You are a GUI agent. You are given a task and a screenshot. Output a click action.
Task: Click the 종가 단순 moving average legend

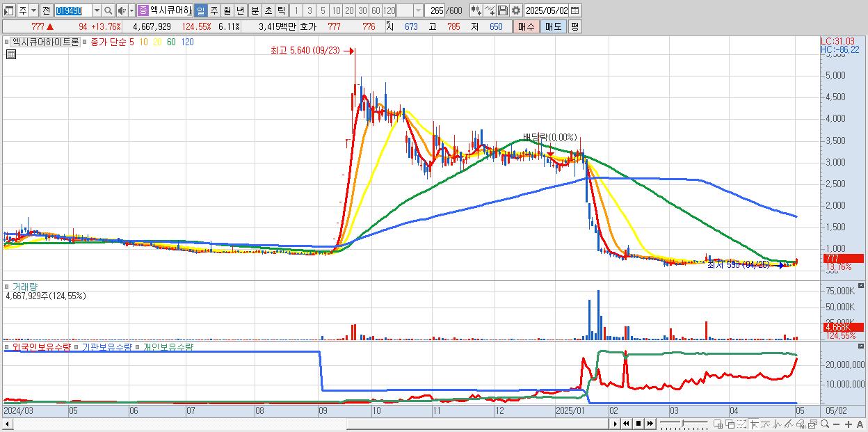(108, 42)
